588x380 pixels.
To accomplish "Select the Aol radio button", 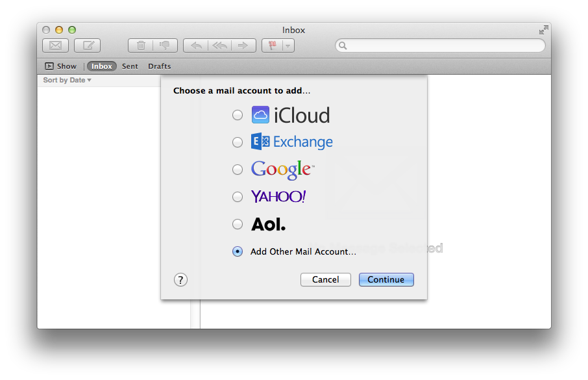I will pos(238,224).
